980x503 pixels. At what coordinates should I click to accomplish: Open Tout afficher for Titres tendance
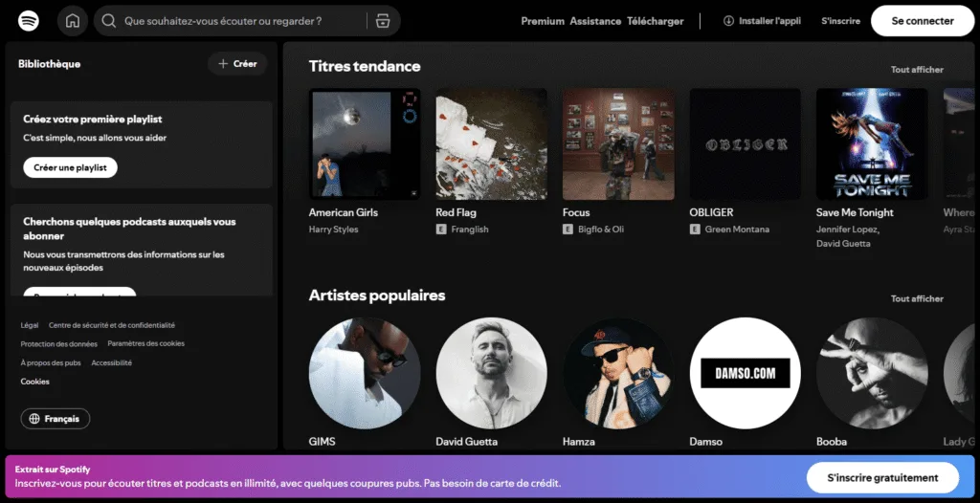click(x=917, y=70)
